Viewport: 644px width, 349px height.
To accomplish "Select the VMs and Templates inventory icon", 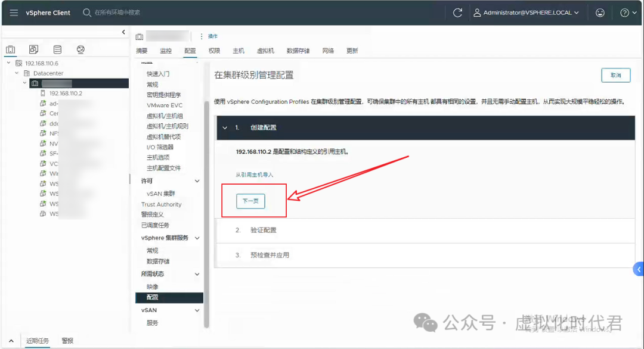I will tap(33, 49).
